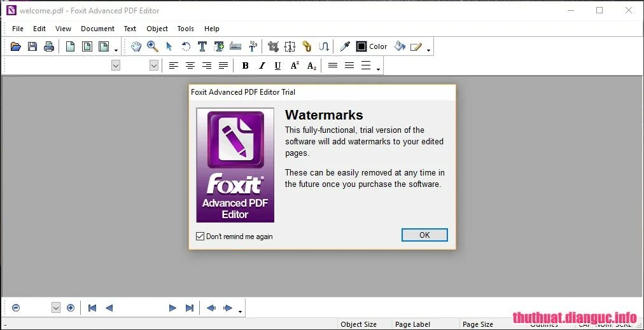Go to last page

190,308
